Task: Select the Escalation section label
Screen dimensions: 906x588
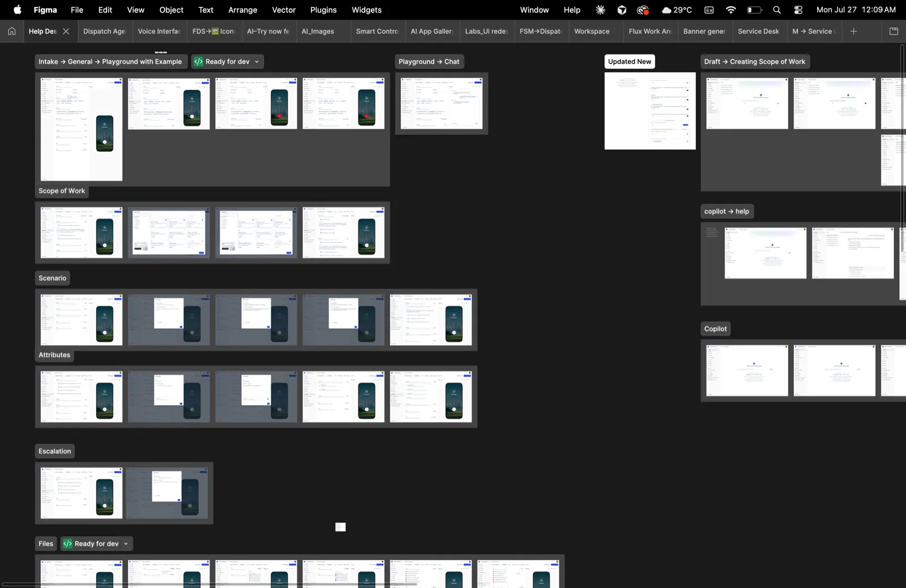Action: point(55,451)
